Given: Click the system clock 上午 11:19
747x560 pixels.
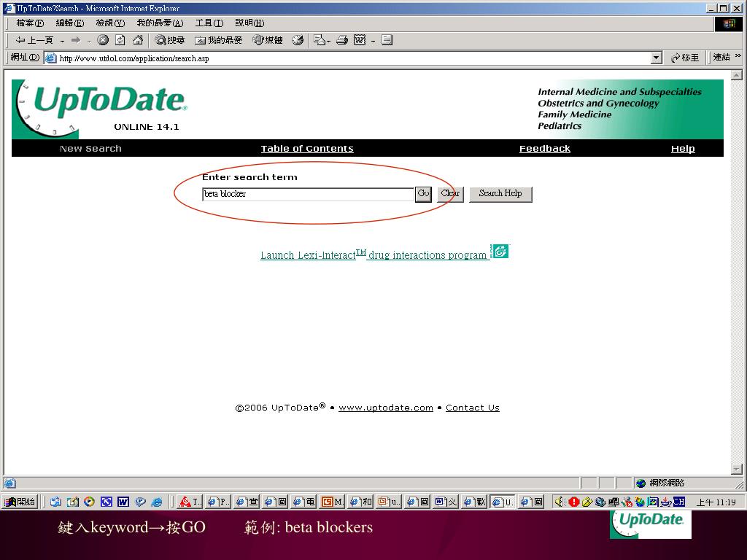Looking at the screenshot, I should pyautogui.click(x=716, y=502).
